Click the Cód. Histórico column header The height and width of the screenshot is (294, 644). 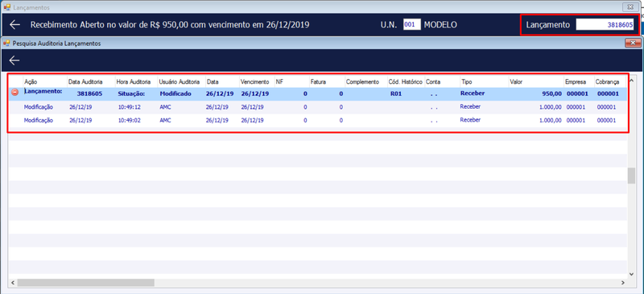[406, 82]
